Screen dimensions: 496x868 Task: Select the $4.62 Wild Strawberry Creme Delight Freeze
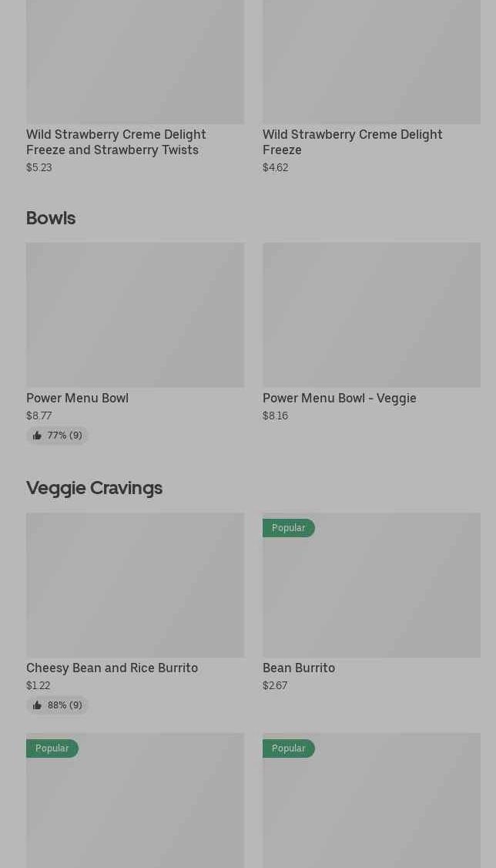tap(352, 142)
